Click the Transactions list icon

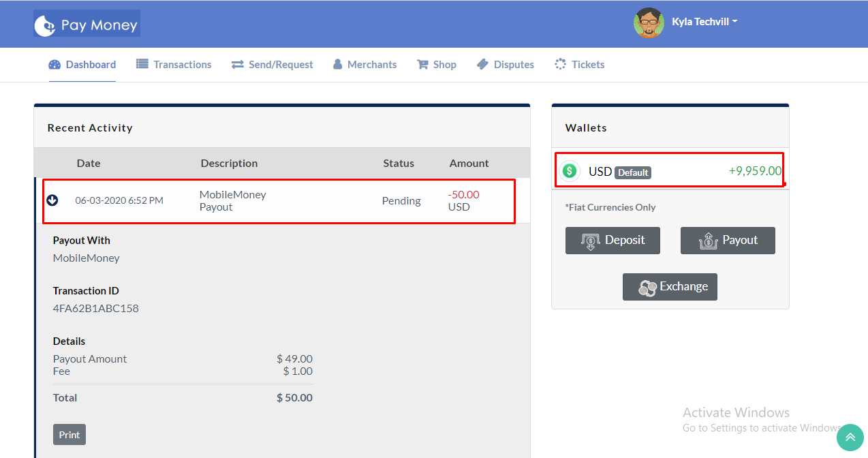142,64
